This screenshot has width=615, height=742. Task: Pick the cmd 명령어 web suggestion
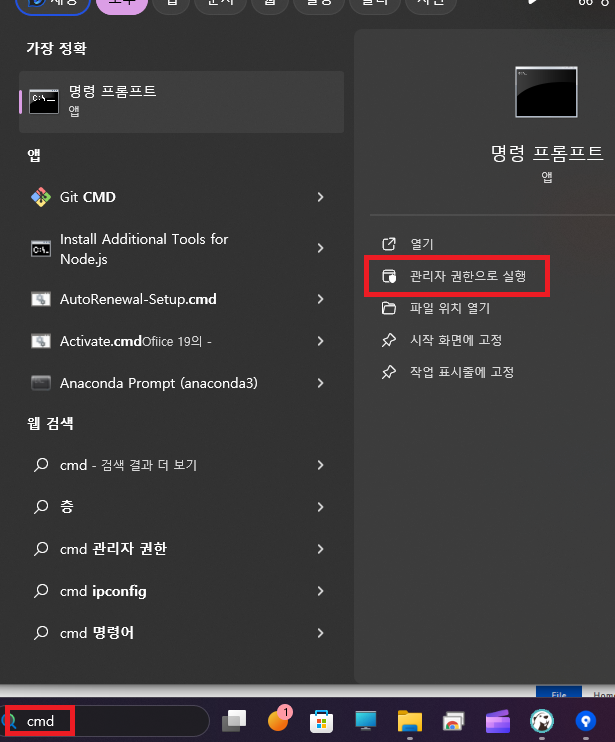pos(181,633)
